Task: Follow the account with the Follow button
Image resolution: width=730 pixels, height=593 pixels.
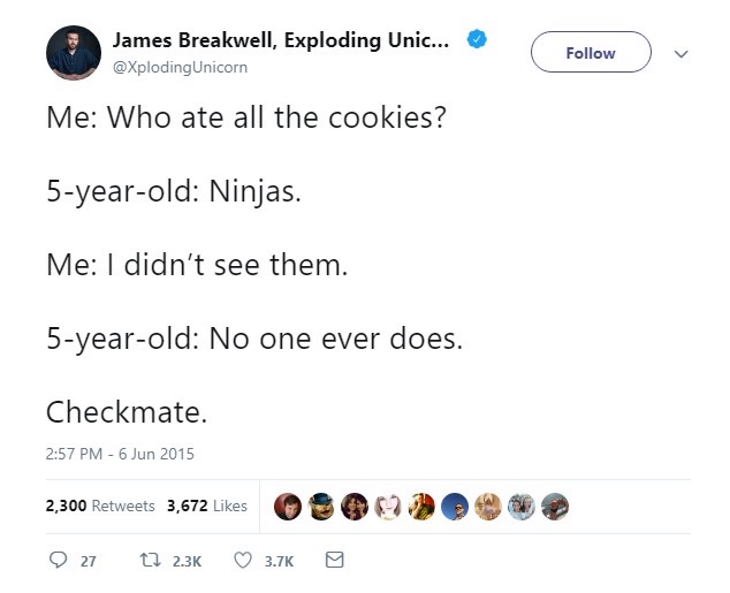Action: tap(590, 53)
